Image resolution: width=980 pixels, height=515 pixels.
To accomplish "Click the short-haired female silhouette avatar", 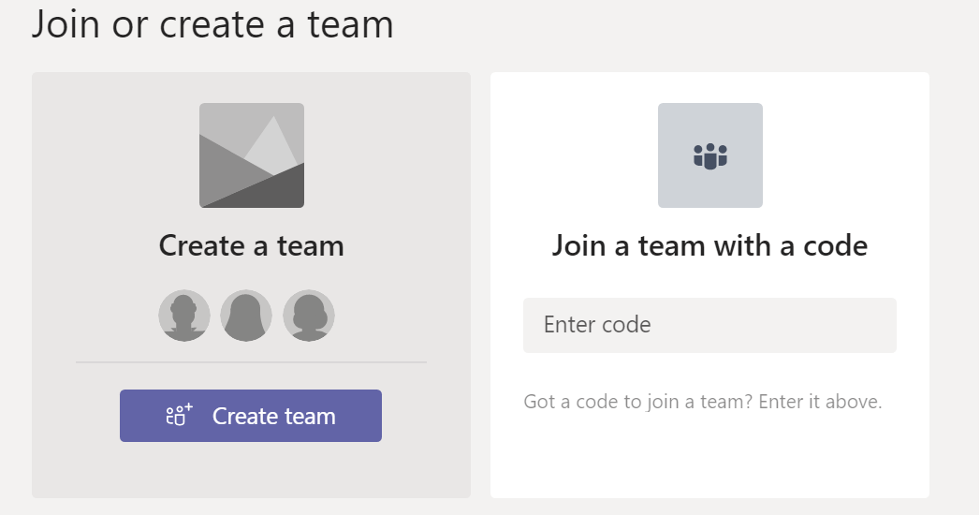I will pyautogui.click(x=309, y=316).
